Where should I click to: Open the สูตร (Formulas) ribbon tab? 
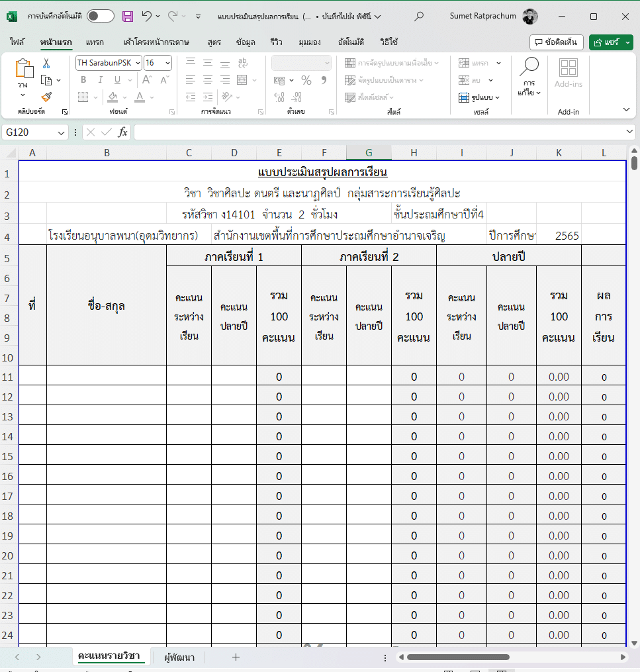point(214,42)
